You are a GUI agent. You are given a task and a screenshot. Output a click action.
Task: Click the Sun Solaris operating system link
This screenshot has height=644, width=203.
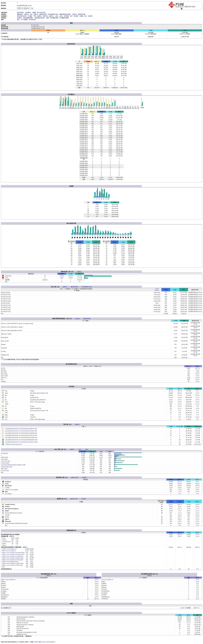click(x=8, y=494)
